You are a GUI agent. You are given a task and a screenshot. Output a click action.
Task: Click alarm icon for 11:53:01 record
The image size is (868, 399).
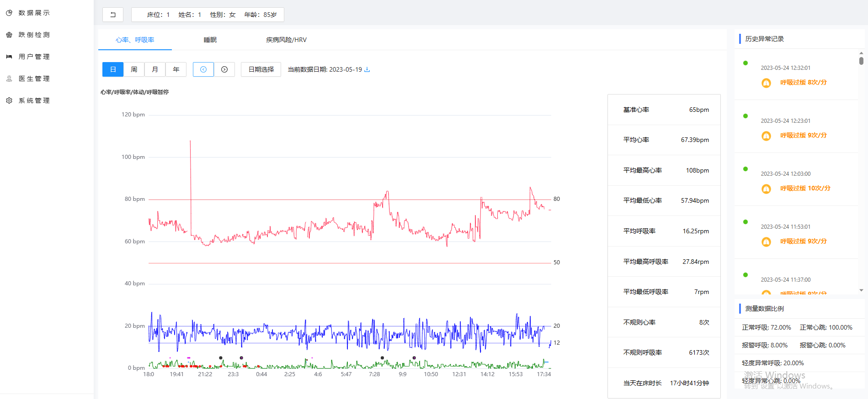click(767, 242)
